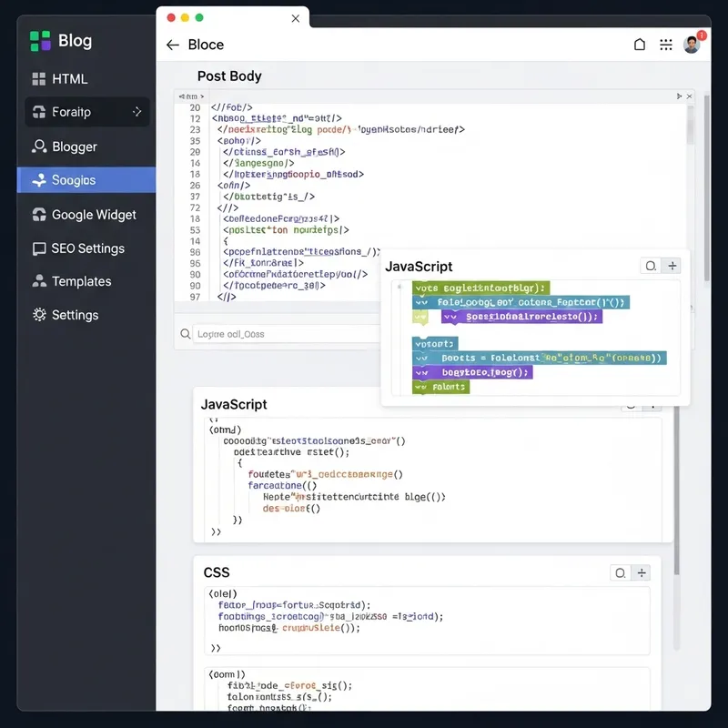Click the Home icon in the top toolbar
Screen dimensions: 728x728
[x=641, y=44]
